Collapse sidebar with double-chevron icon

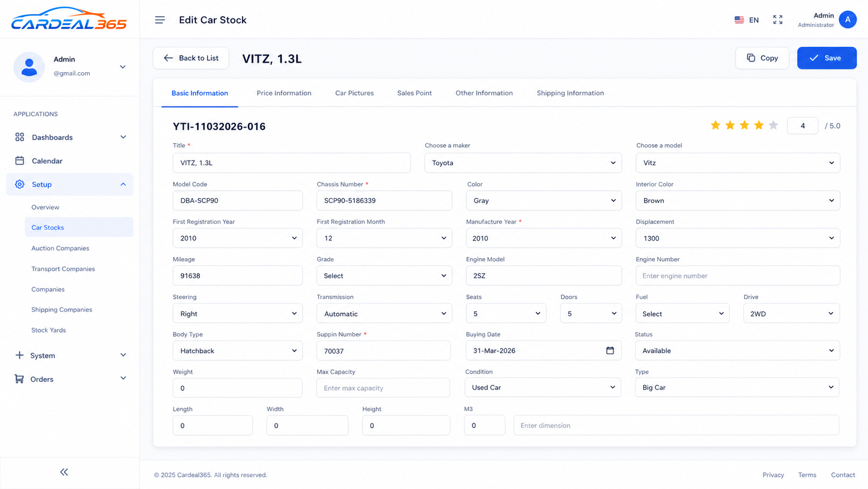64,472
